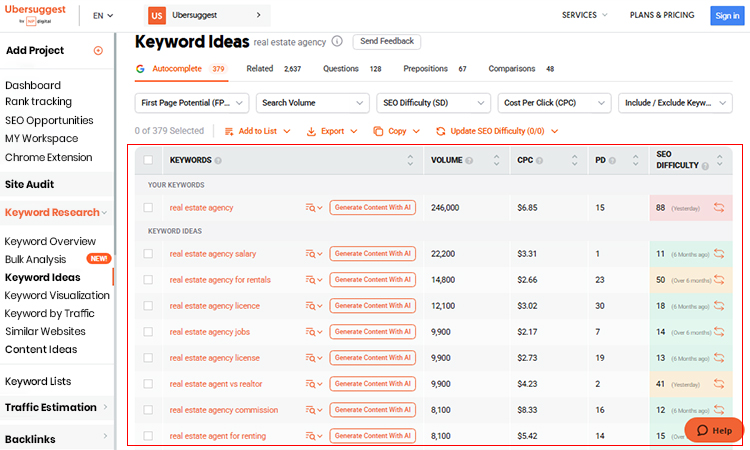
Task: Expand the Traffic Estimation sidebar section
Action: 56,407
